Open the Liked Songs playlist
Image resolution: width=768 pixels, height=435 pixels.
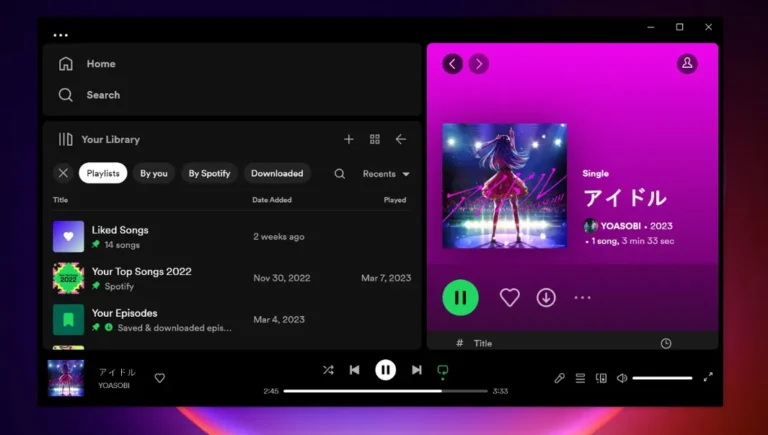(x=232, y=237)
